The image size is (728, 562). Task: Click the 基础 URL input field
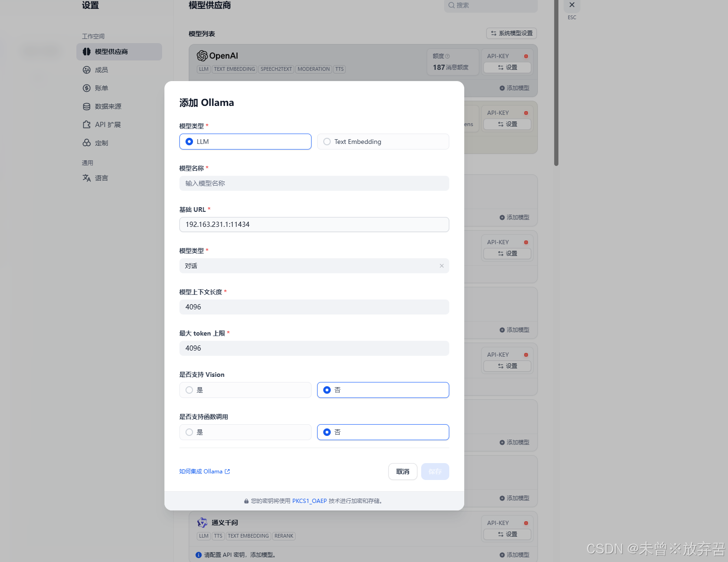(x=314, y=225)
